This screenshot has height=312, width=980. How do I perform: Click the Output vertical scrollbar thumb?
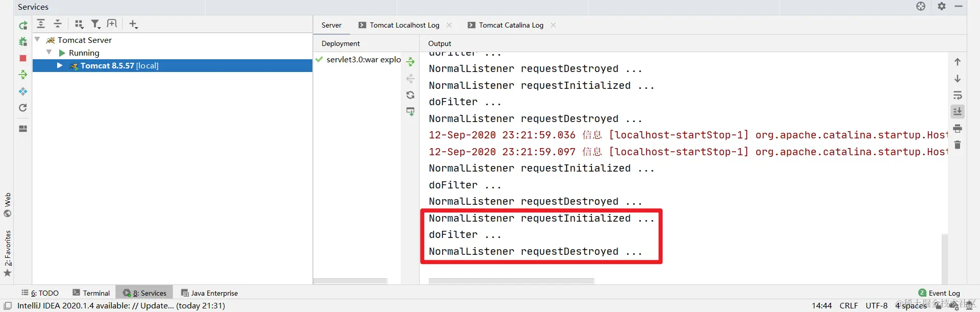coord(945,258)
